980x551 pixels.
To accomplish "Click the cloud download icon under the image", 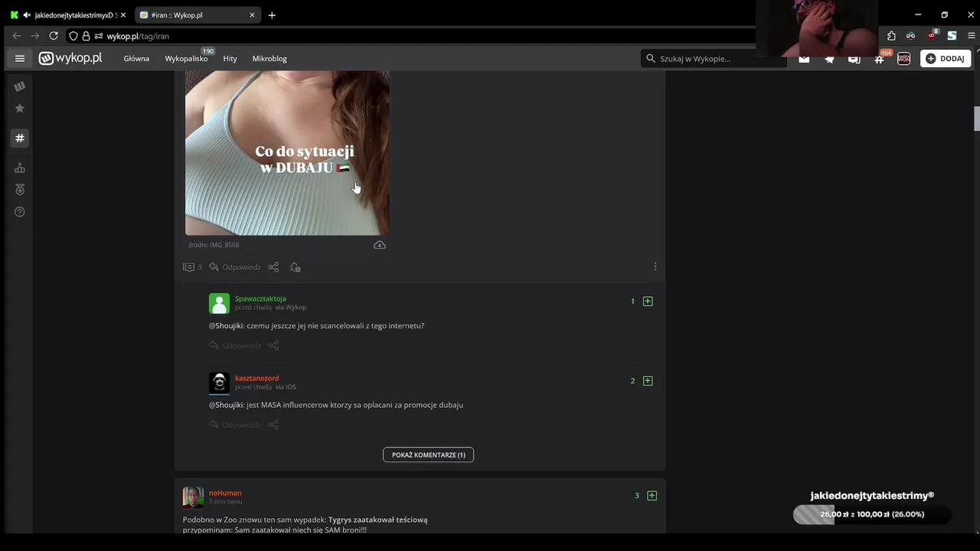I will [380, 245].
